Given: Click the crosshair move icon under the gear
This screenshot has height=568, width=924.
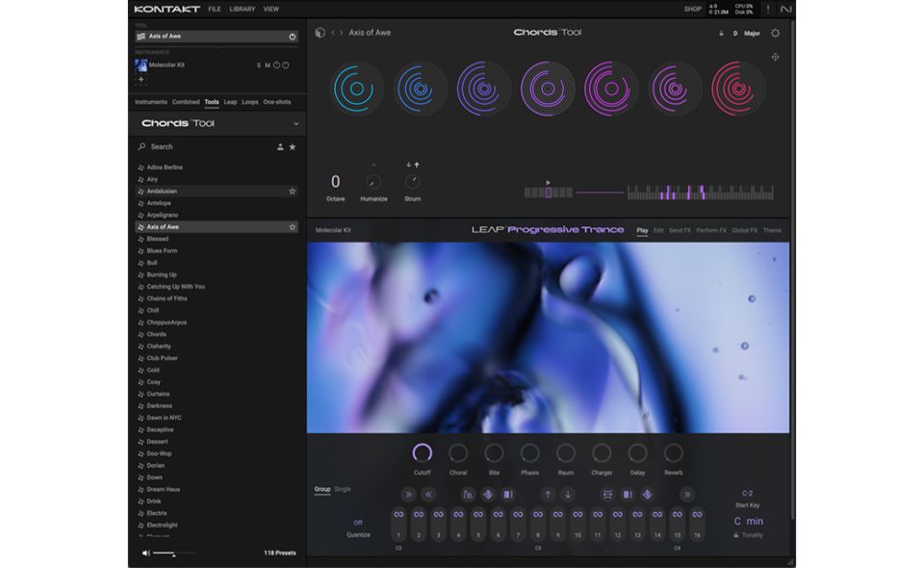Looking at the screenshot, I should (x=775, y=57).
